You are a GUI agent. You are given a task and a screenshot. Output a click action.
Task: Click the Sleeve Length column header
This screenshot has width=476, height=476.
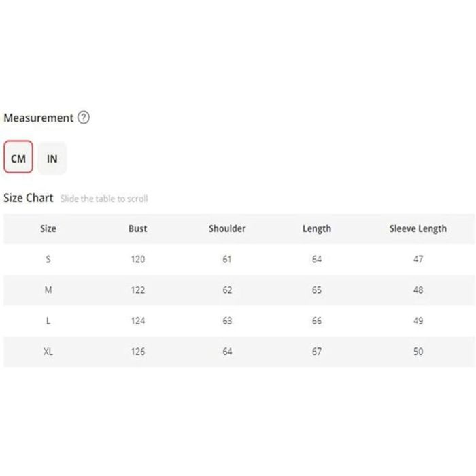(418, 228)
